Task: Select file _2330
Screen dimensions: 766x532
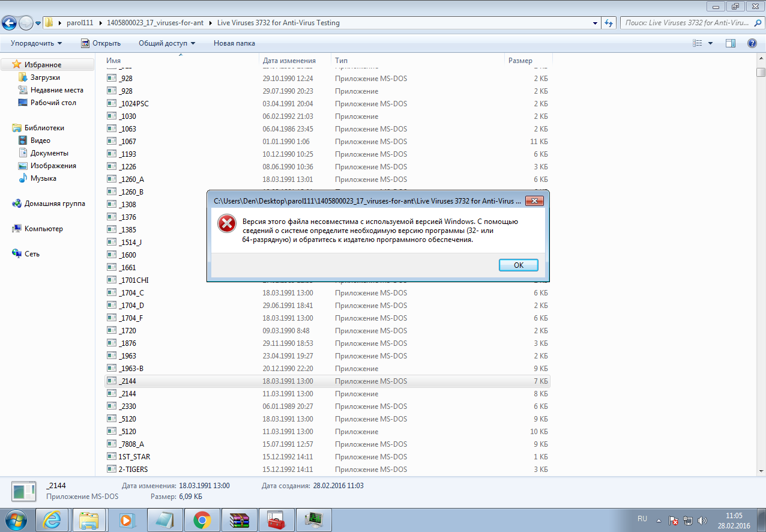Action: (127, 407)
